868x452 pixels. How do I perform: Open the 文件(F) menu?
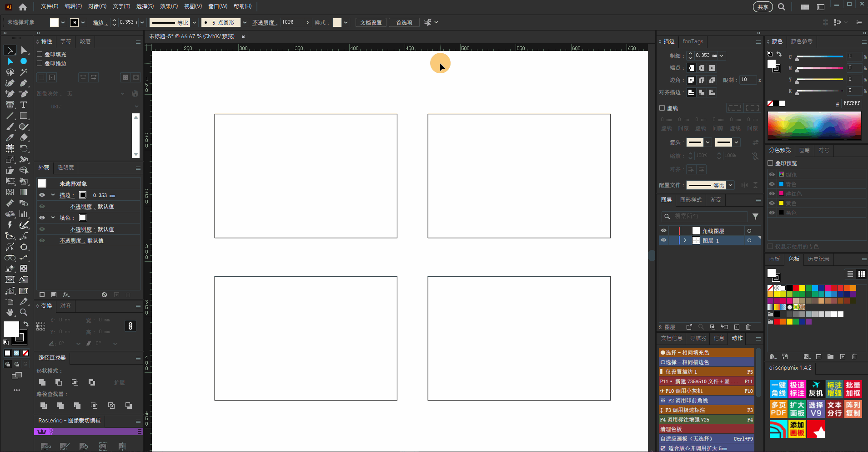[50, 6]
